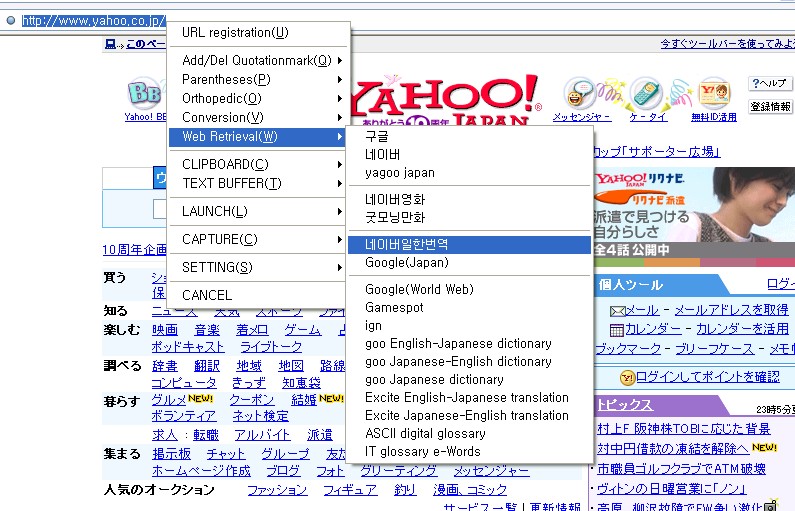
Task: Open news 市職員ゴルフクラブでATM破壊
Action: 681,469
